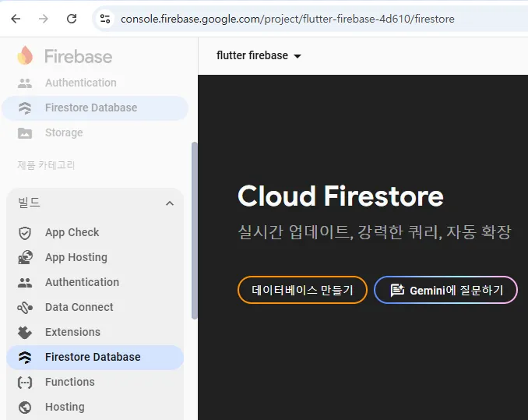Collapse the 빌드 section with the chevron

(x=170, y=203)
